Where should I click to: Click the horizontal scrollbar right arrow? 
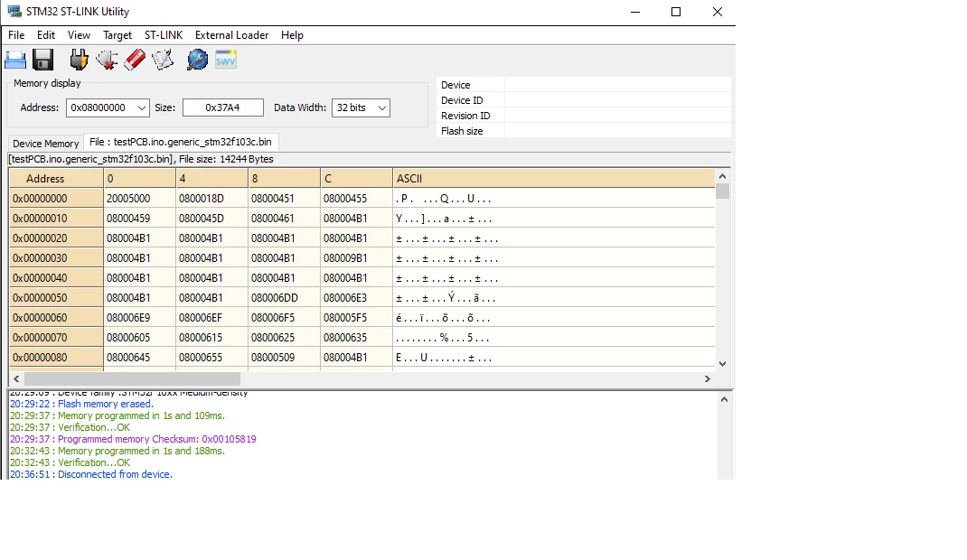click(x=708, y=378)
